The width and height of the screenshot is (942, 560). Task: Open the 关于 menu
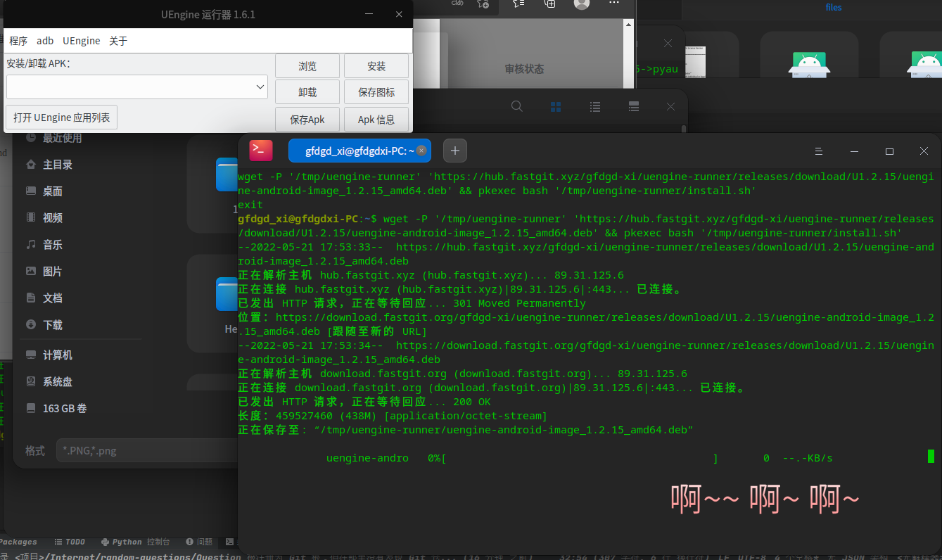coord(118,41)
